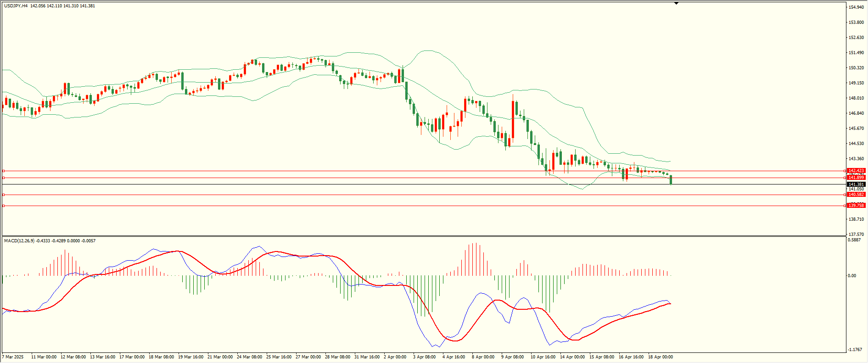This screenshot has width=868, height=363.
Task: Click the 31 Mar 16:00 time label
Action: 367,357
